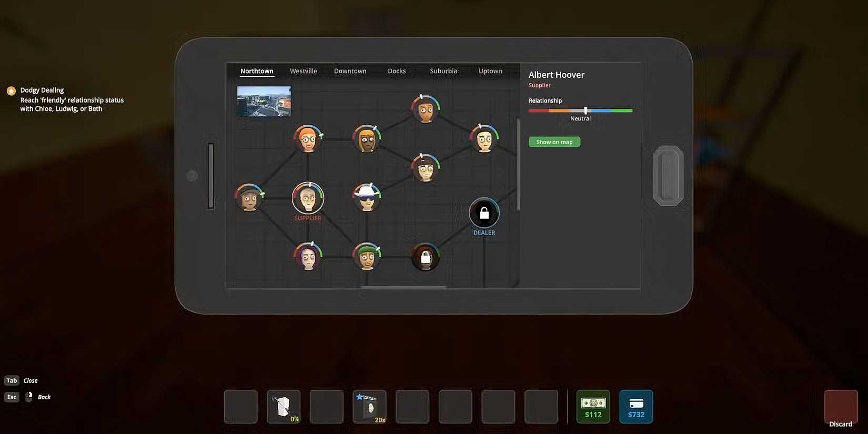Viewport: 868px width, 434px height.
Task: Click the Northtown region preview thumbnail
Action: tap(264, 101)
